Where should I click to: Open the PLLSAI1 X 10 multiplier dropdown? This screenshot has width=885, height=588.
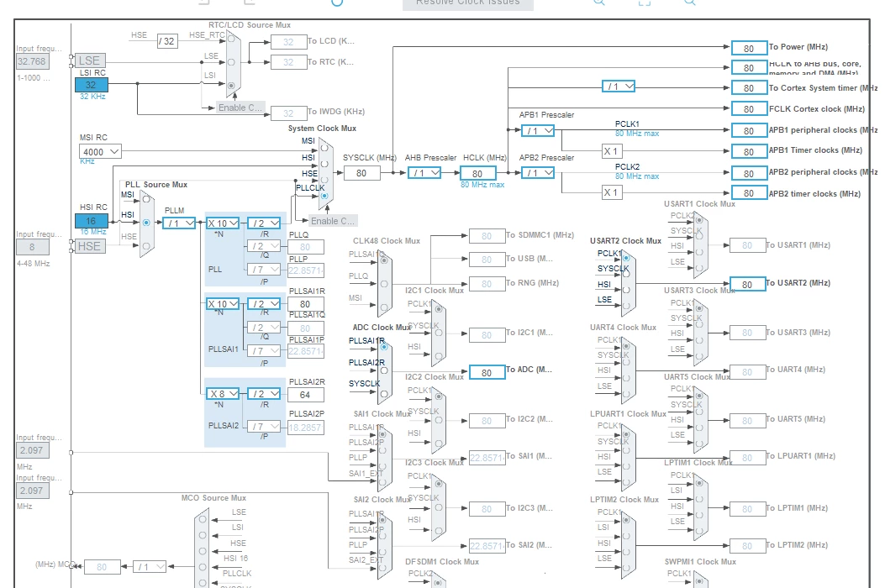click(x=223, y=303)
